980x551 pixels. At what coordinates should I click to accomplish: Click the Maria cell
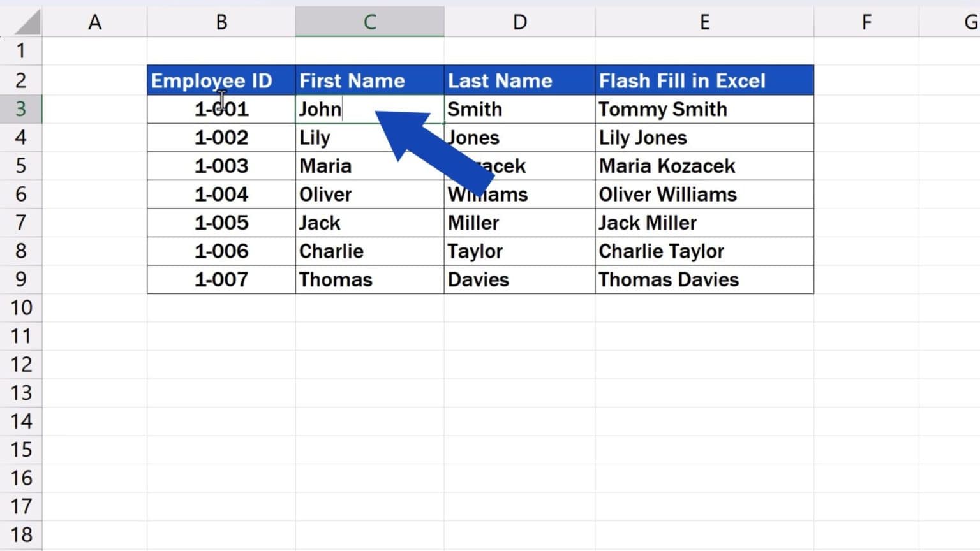pyautogui.click(x=370, y=166)
